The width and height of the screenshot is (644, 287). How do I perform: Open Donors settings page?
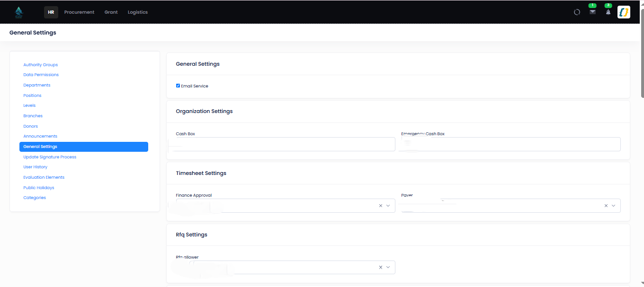(31, 126)
